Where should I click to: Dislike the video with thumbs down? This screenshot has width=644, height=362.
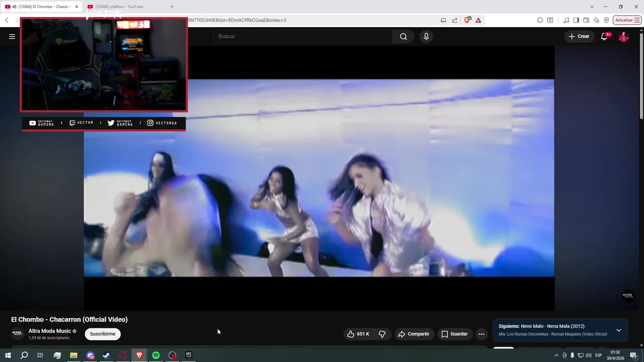pos(382,334)
